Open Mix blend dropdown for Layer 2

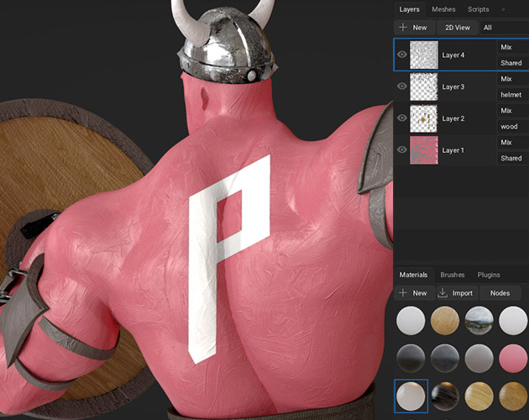pos(513,111)
